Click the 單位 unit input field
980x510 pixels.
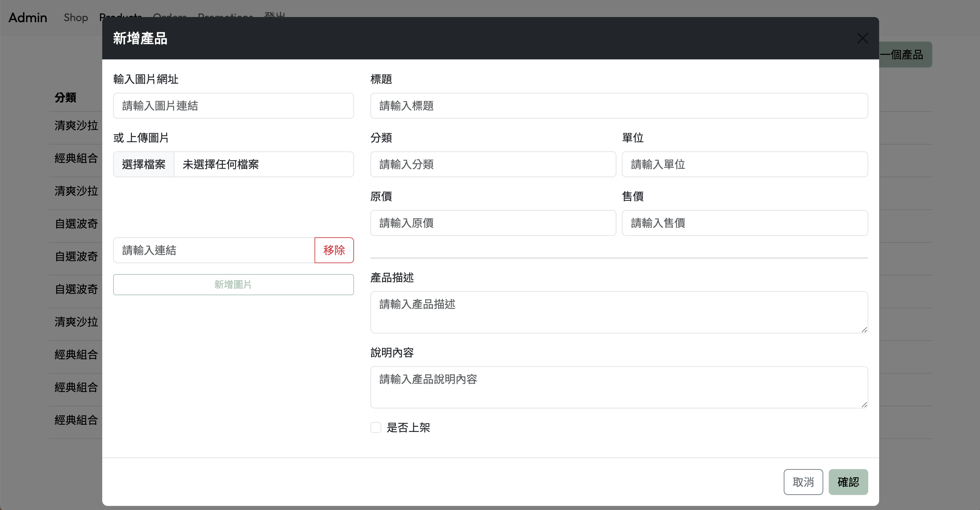coord(745,164)
